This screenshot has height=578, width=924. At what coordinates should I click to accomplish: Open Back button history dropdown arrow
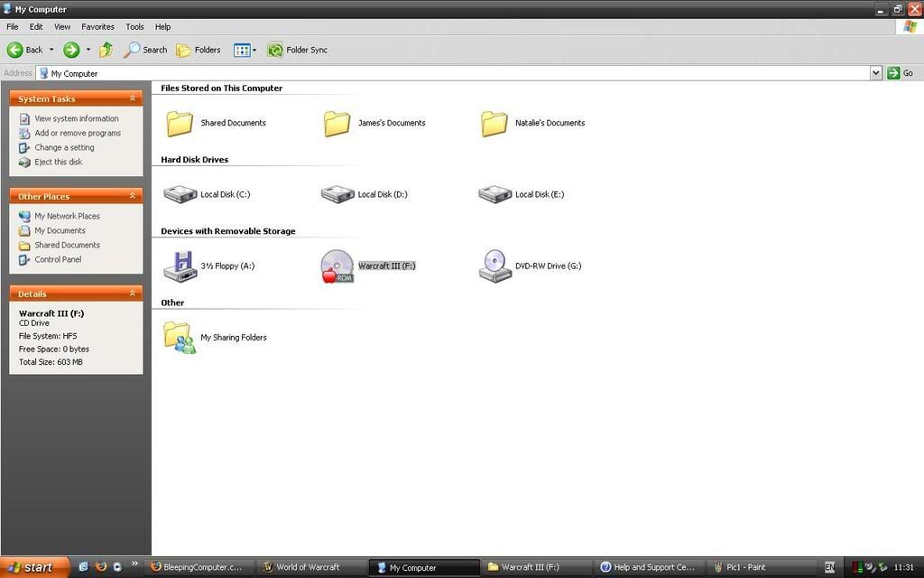pyautogui.click(x=51, y=50)
